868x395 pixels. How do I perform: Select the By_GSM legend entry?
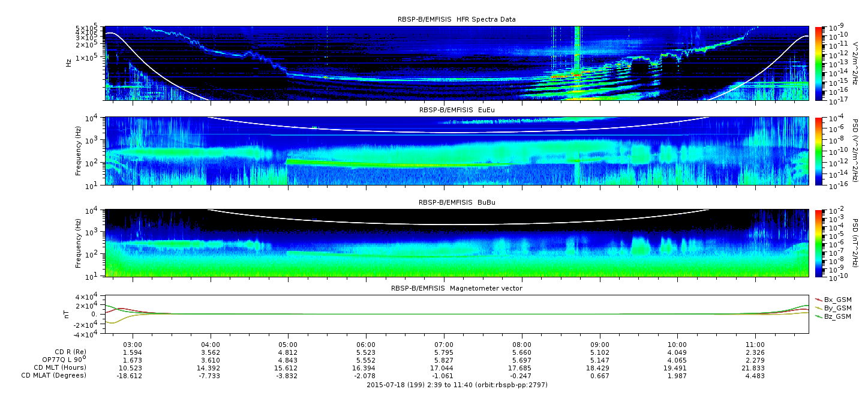(x=837, y=307)
